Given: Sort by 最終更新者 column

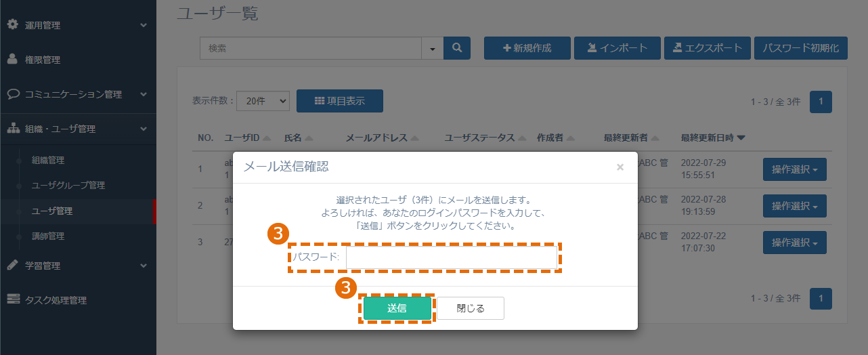Looking at the screenshot, I should pos(631,138).
